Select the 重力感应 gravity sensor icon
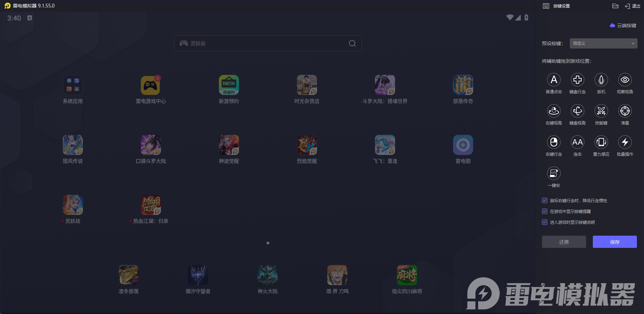Viewport: 644px width, 314px height. [x=601, y=142]
